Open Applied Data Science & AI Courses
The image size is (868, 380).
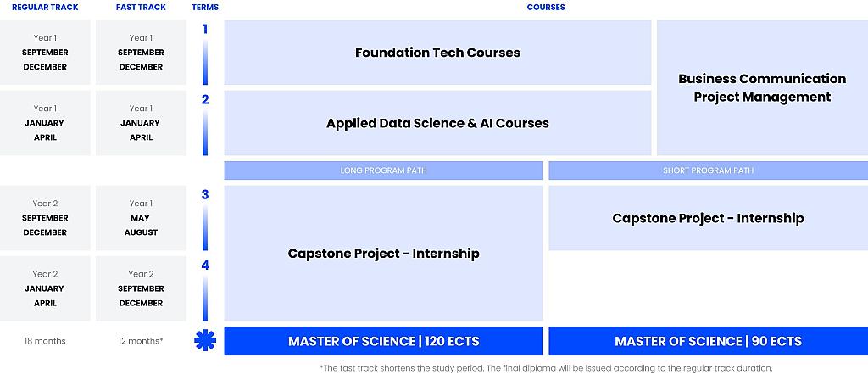[437, 123]
